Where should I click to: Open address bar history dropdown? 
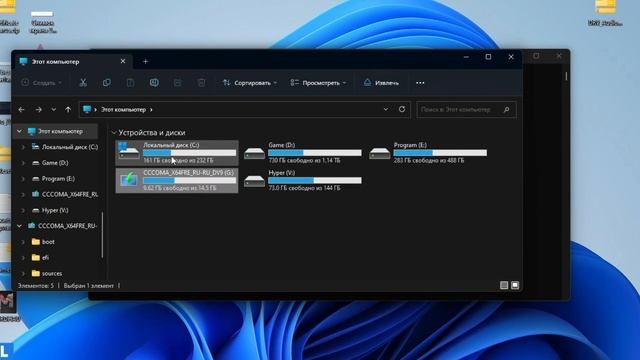click(x=386, y=109)
